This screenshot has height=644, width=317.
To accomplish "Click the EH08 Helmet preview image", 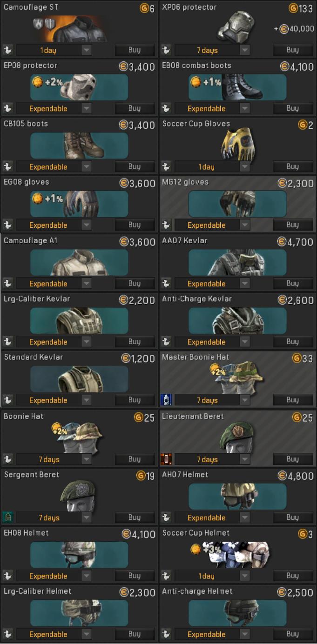I will (79, 554).
